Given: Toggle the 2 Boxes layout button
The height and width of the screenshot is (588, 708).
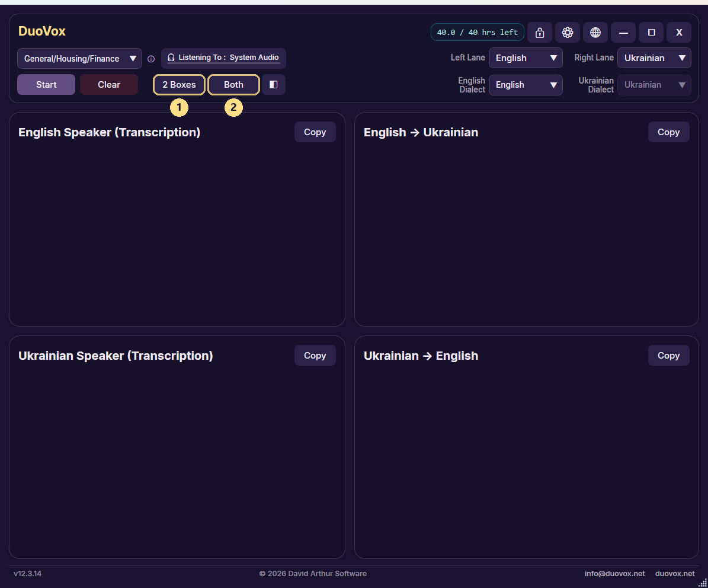Looking at the screenshot, I should click(x=180, y=84).
